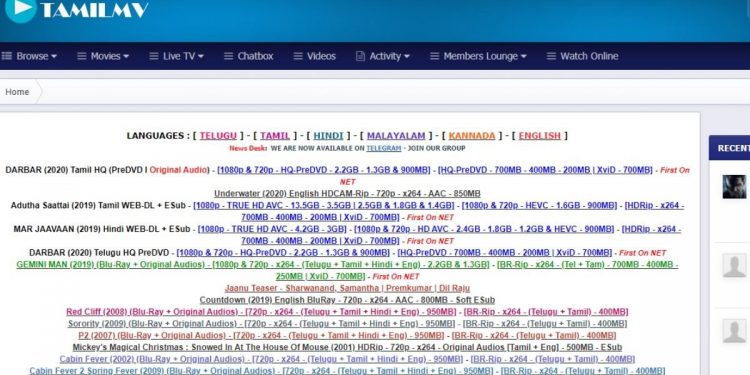Expand the Activity dropdown arrow
The image size is (750, 375).
click(407, 56)
